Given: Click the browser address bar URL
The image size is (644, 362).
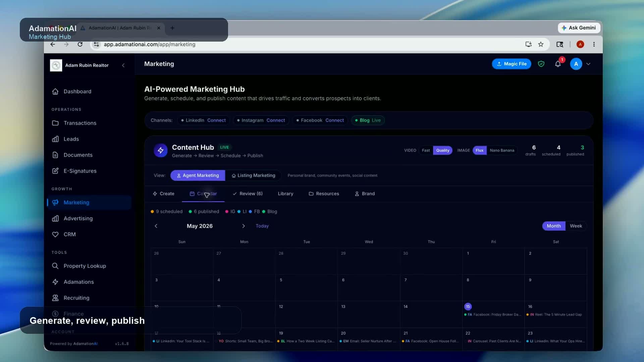Looking at the screenshot, I should point(150,44).
